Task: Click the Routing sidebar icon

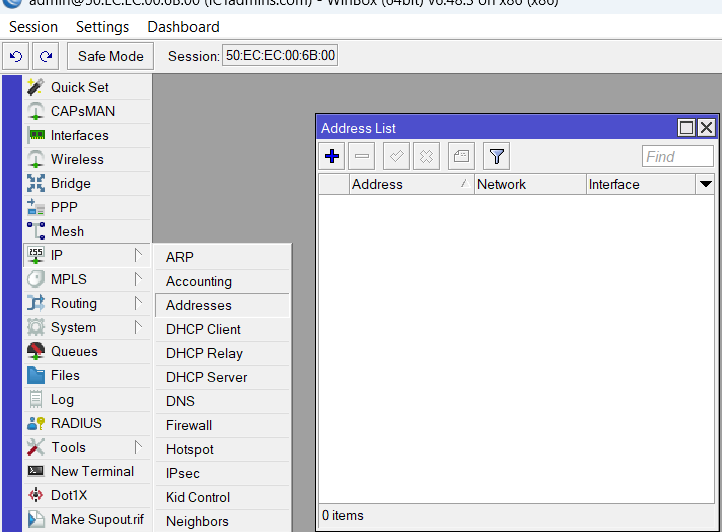Action: click(36, 303)
